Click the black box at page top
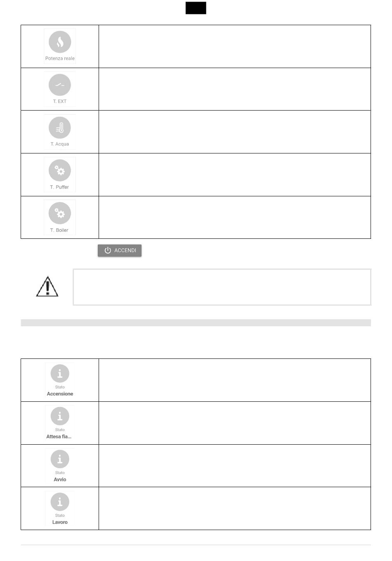 pyautogui.click(x=196, y=8)
